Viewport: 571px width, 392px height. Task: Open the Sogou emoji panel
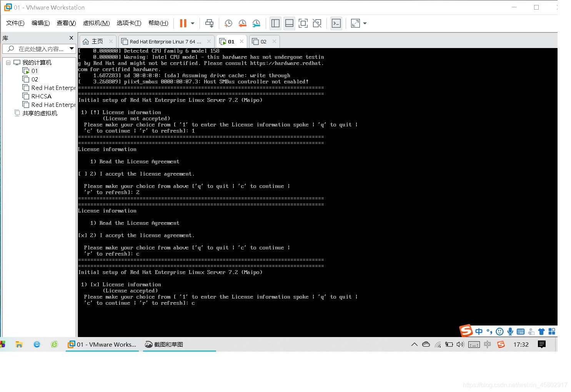(x=499, y=331)
